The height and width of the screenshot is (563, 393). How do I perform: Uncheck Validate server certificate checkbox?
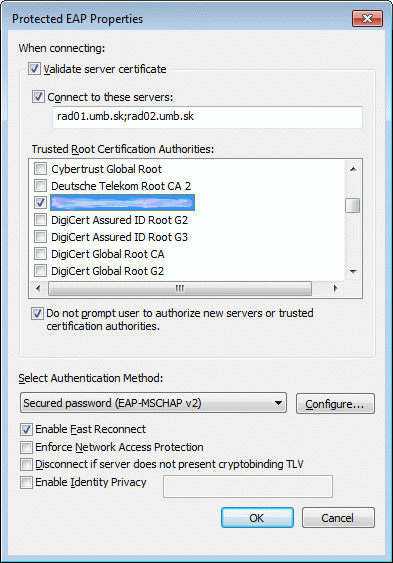click(x=34, y=69)
